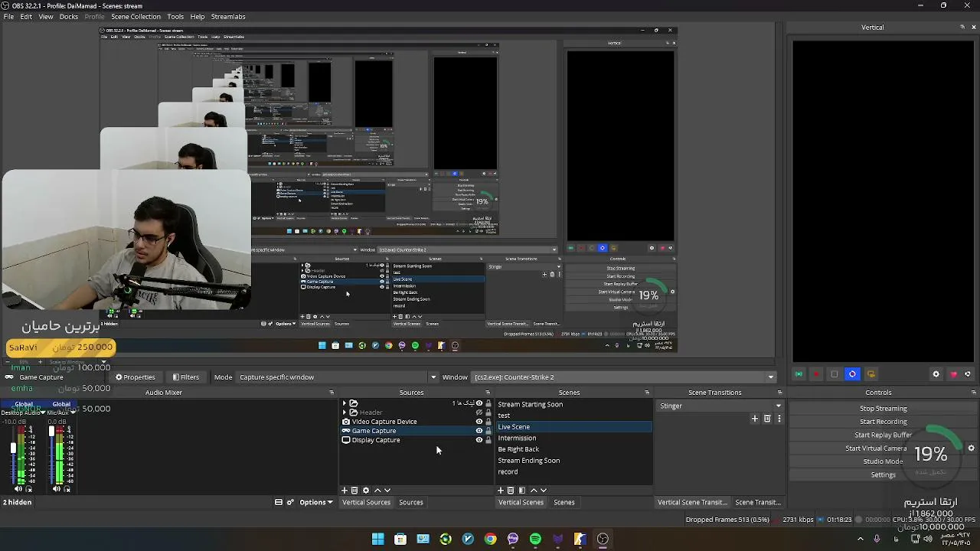
Task: Click the blue circle icon under the Vertical preview
Action: pos(852,374)
